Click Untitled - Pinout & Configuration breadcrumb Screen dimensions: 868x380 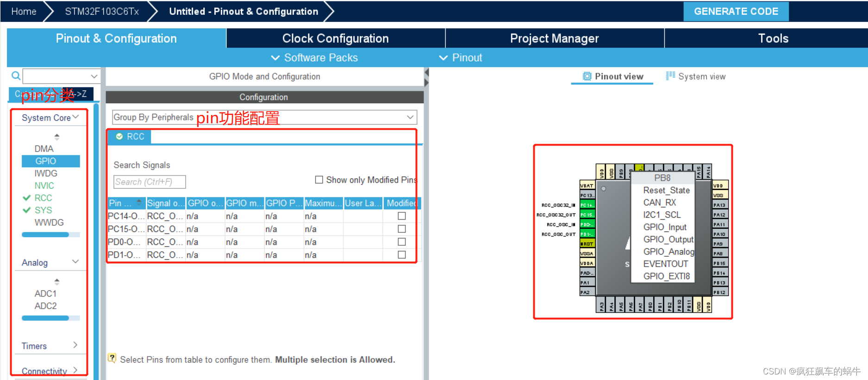[x=244, y=11]
